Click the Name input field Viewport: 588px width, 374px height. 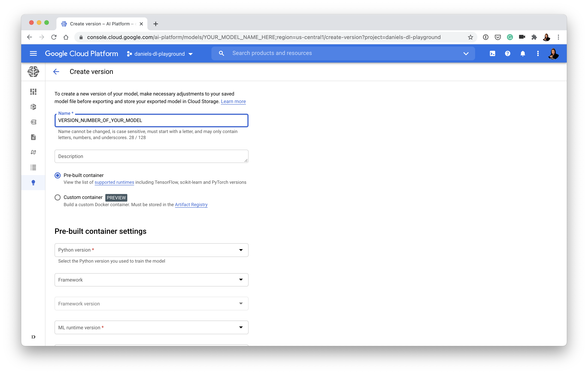[x=151, y=120]
